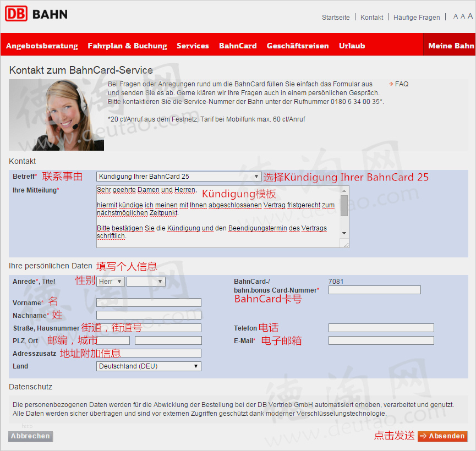Focus the PLZ field
Screen dimensions: 476x451
coord(113,340)
